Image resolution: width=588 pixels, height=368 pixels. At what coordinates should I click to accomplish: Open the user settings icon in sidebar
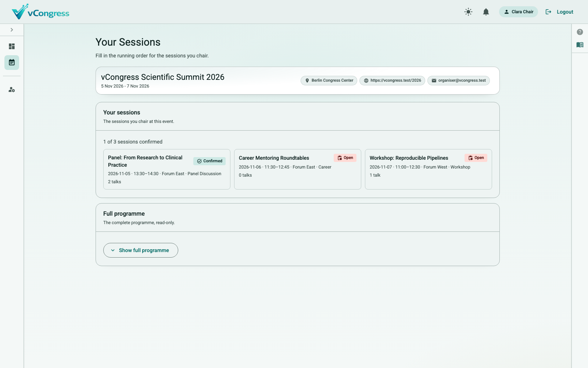(x=12, y=90)
